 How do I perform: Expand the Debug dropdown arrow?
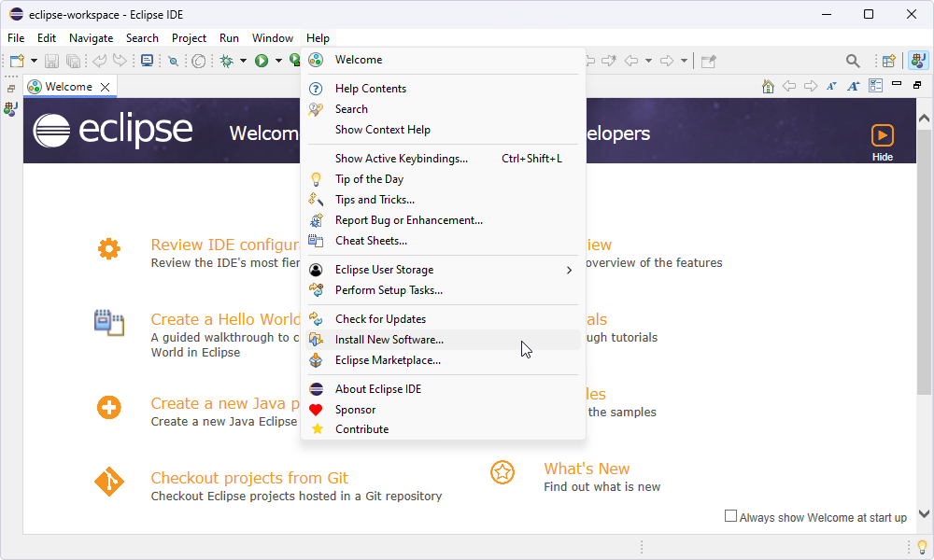point(243,61)
